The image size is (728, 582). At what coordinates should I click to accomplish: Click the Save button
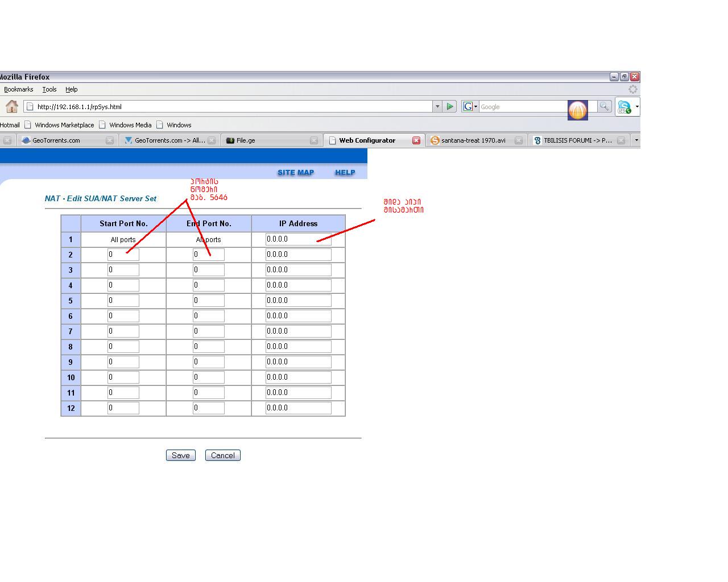(x=181, y=455)
